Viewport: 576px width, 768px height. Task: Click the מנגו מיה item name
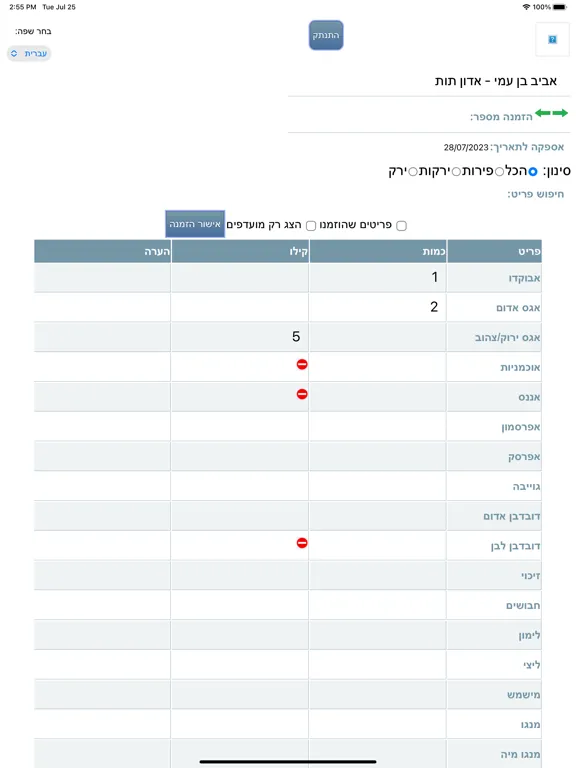tap(520, 755)
